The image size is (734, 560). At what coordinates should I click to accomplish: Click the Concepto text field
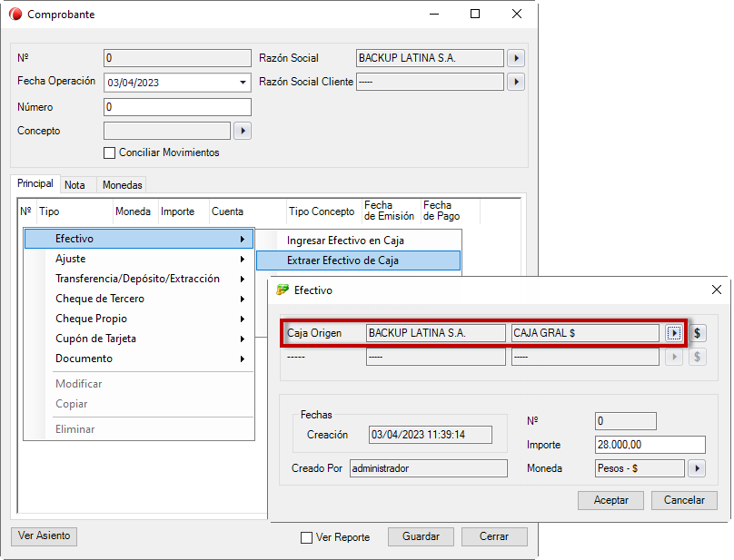167,131
